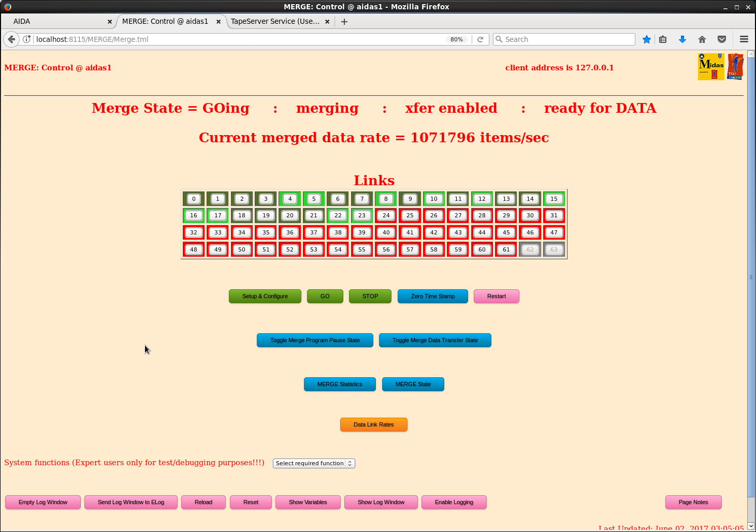The image size is (756, 532).
Task: Open the Select required function dropdown
Action: tap(314, 463)
